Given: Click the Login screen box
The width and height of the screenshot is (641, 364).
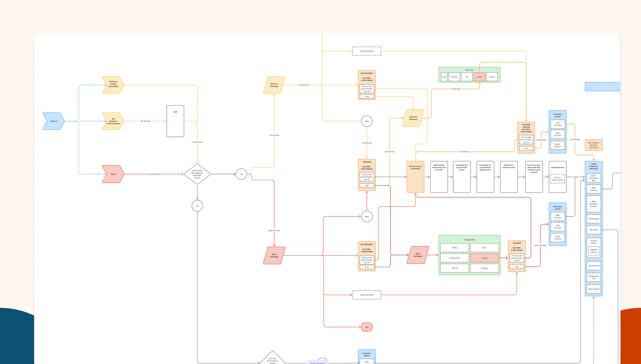Looking at the screenshot, I should [175, 121].
